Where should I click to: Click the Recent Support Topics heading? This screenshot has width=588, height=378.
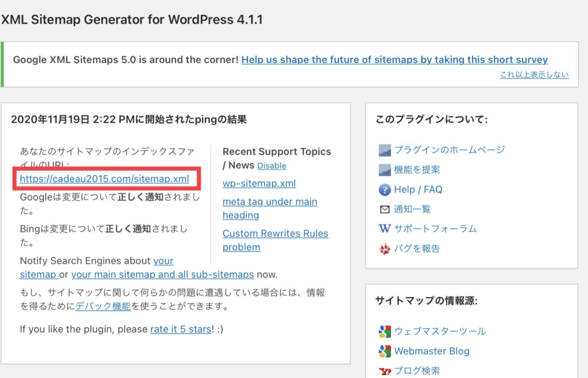[277, 158]
